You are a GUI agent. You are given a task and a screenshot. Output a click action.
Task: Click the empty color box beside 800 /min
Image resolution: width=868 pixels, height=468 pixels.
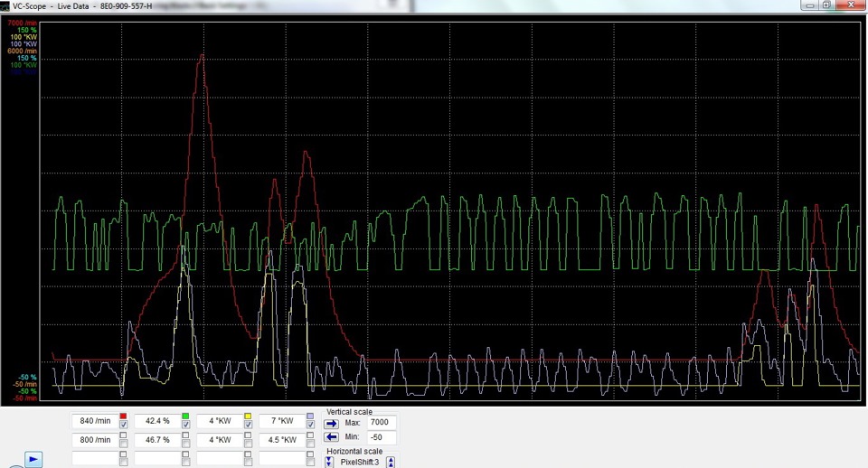click(124, 435)
